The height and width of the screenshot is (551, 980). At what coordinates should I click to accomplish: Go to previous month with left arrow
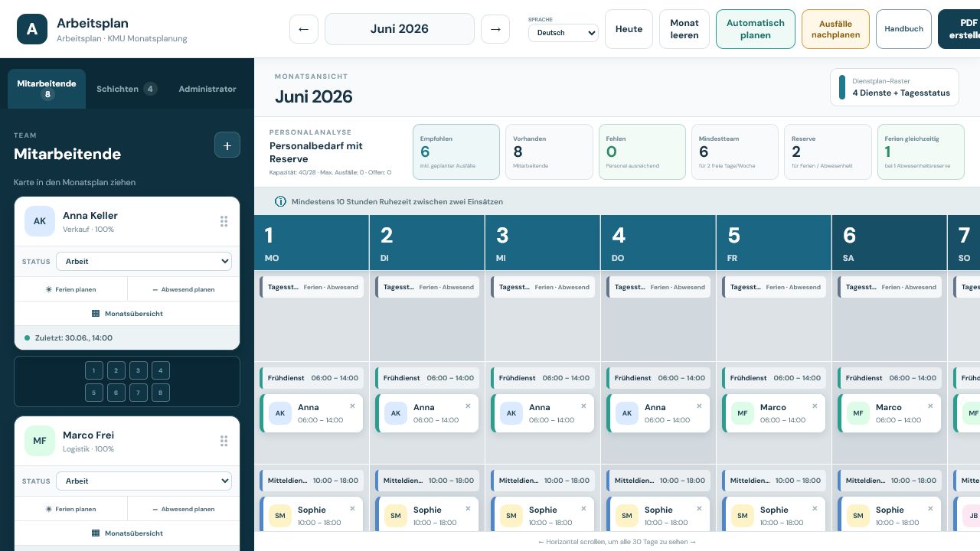pos(304,29)
